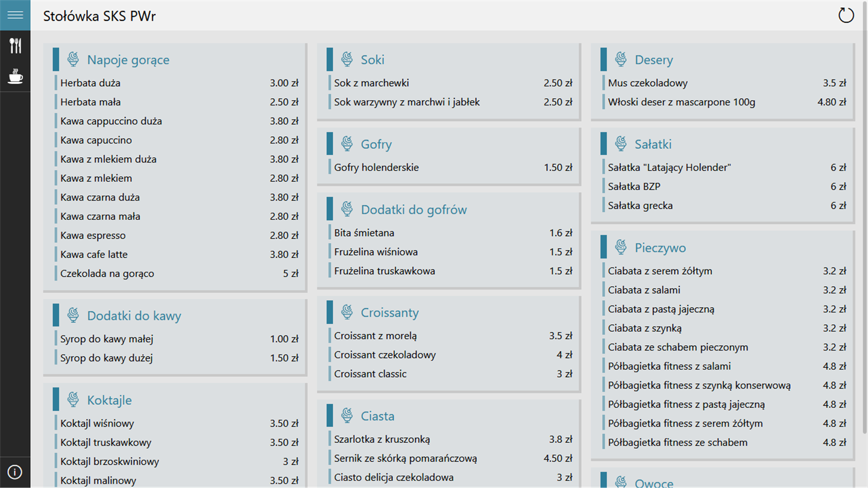Click the Croissanty category icon
868x488 pixels.
[x=347, y=312]
